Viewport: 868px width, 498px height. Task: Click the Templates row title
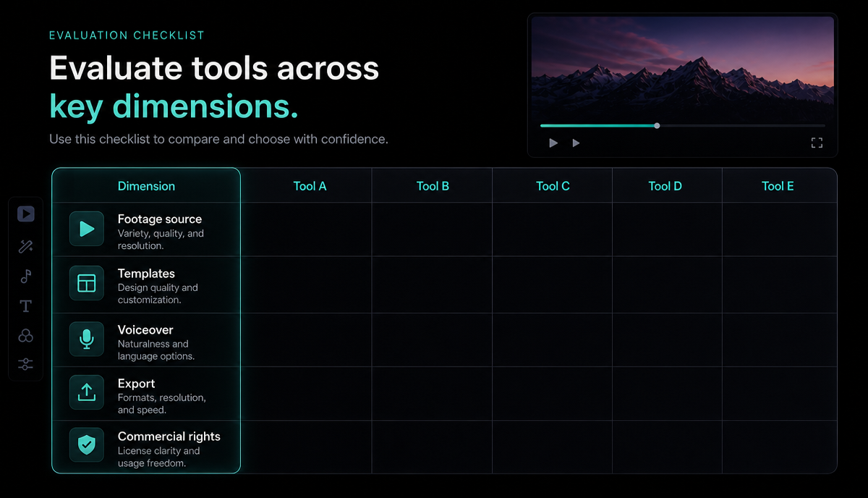(146, 274)
